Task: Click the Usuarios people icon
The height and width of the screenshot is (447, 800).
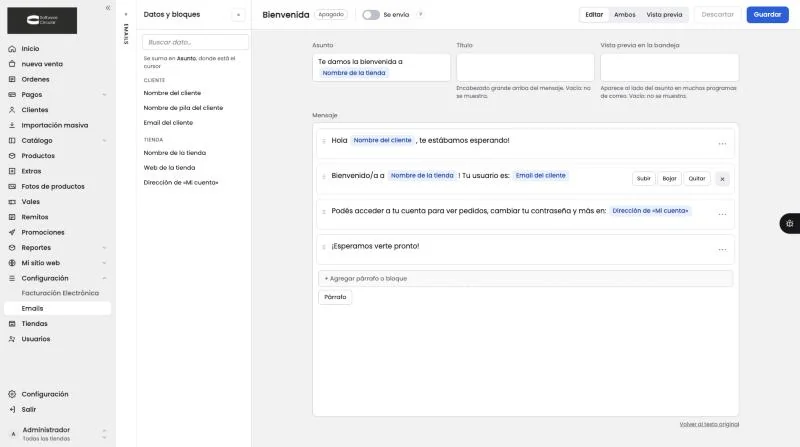Action: [x=12, y=339]
